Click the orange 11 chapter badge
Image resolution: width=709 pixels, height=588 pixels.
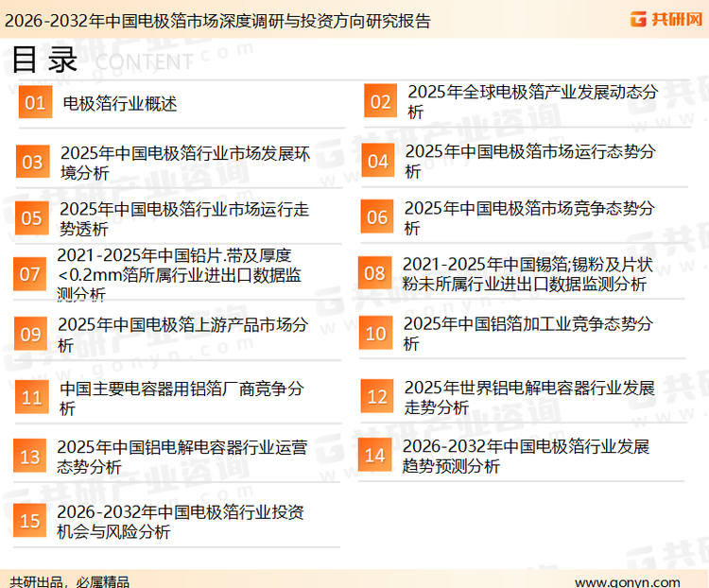pyautogui.click(x=31, y=397)
